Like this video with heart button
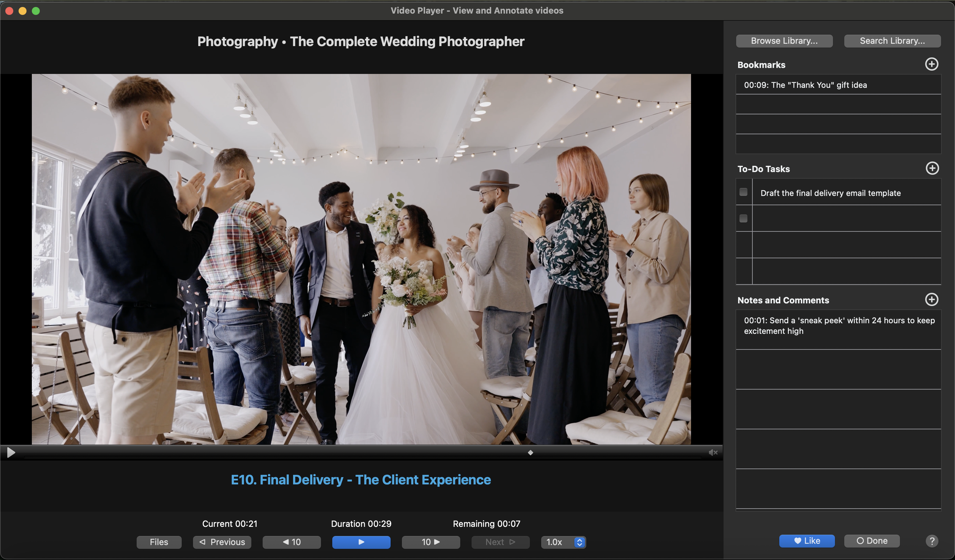Image resolution: width=955 pixels, height=560 pixels. [806, 541]
